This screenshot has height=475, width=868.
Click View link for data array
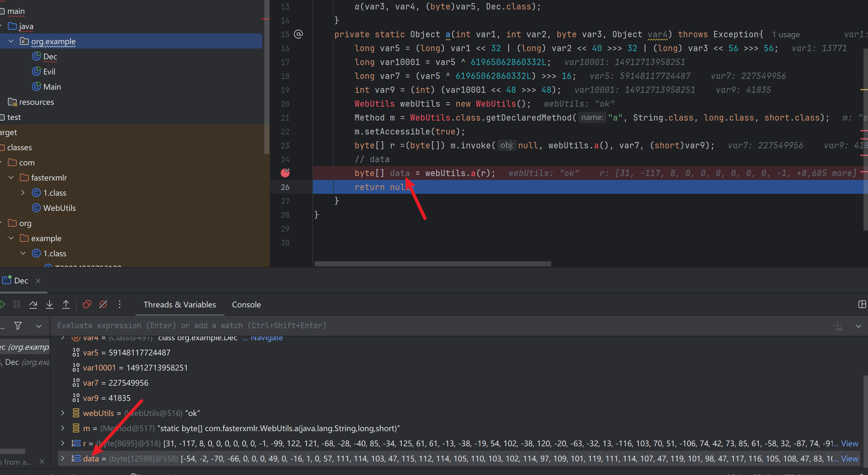pos(849,459)
